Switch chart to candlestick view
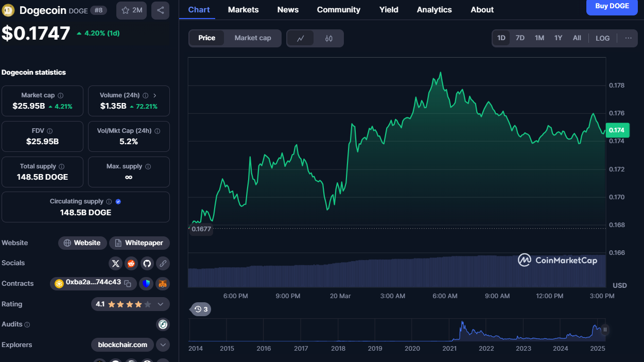The width and height of the screenshot is (644, 362). (329, 38)
